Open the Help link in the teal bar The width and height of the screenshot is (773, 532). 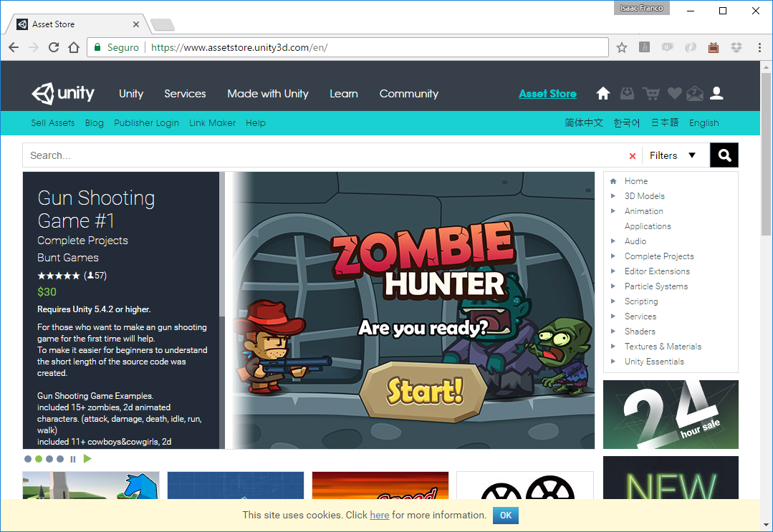pos(255,123)
